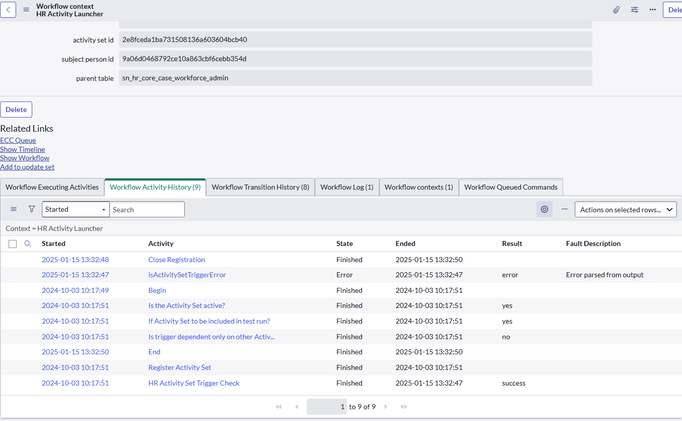The height and width of the screenshot is (421, 682).
Task: Click the page number input field
Action: point(327,407)
